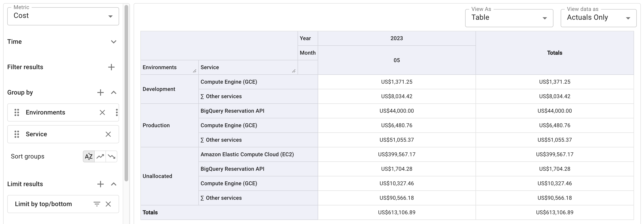Open the View As Table dropdown

click(509, 18)
